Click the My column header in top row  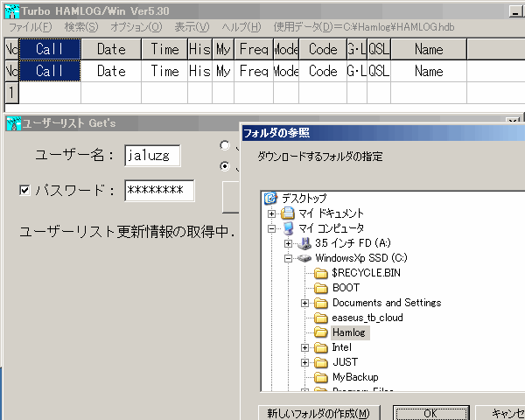(223, 49)
